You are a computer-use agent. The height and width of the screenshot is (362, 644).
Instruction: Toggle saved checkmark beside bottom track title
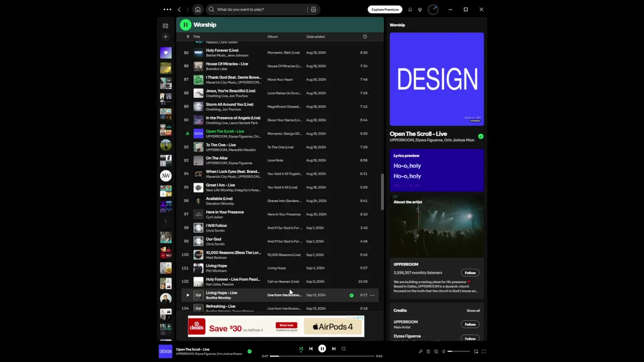[250, 351]
